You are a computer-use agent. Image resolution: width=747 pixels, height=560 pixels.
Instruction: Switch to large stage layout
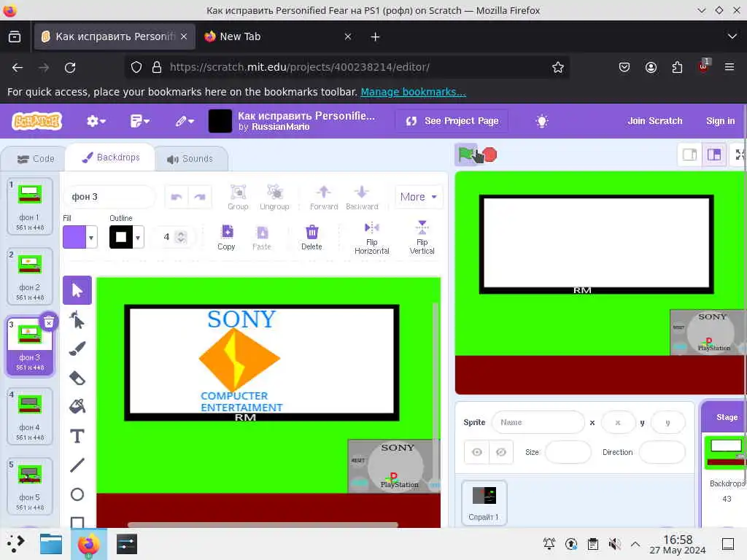[714, 155]
